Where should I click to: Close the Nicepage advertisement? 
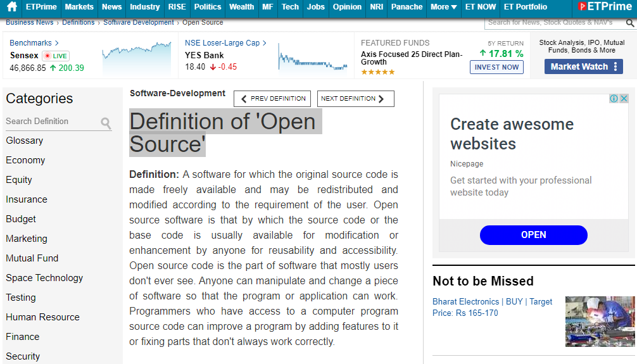click(x=624, y=98)
